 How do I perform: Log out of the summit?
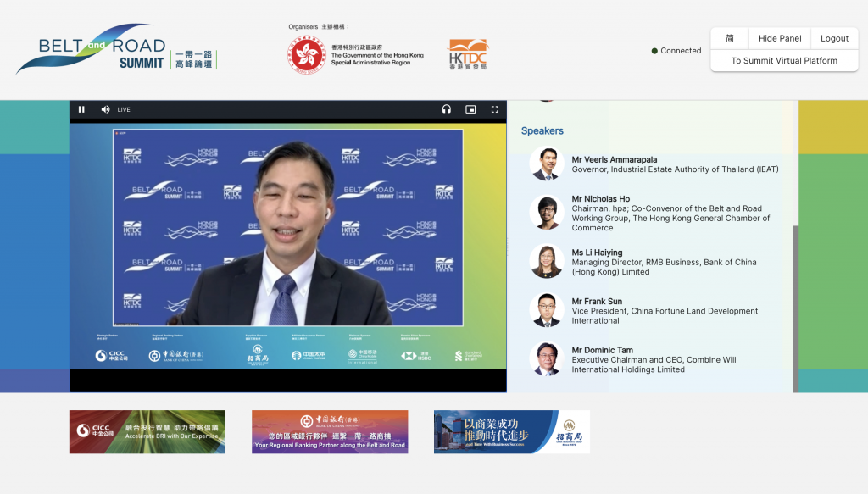[x=834, y=38]
